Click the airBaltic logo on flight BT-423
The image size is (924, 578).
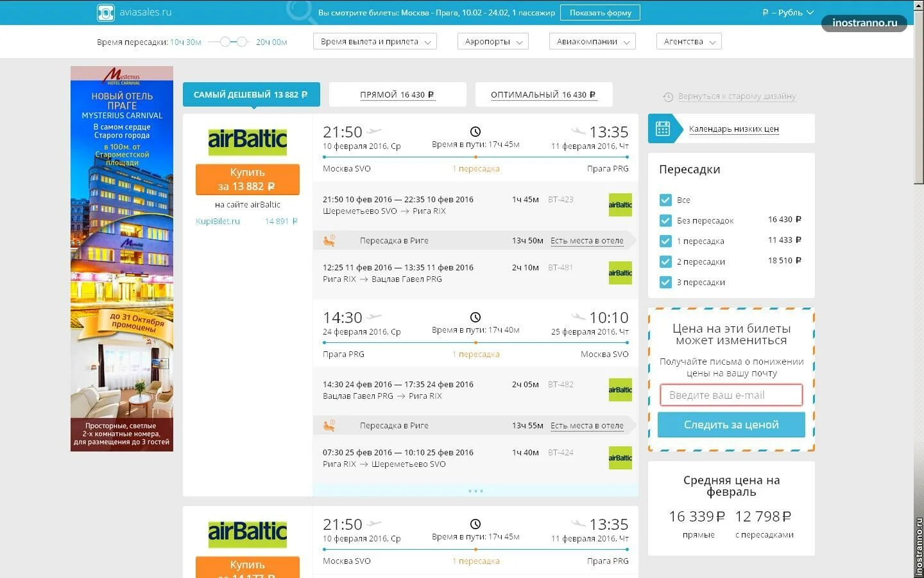(620, 205)
